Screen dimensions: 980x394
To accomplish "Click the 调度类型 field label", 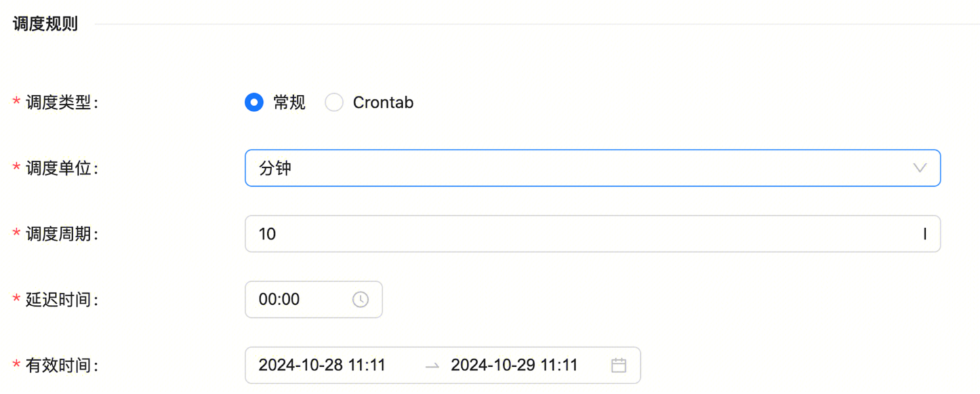I will [60, 103].
